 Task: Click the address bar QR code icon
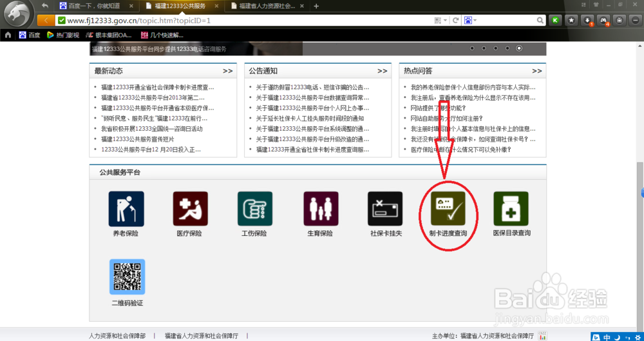(x=438, y=20)
